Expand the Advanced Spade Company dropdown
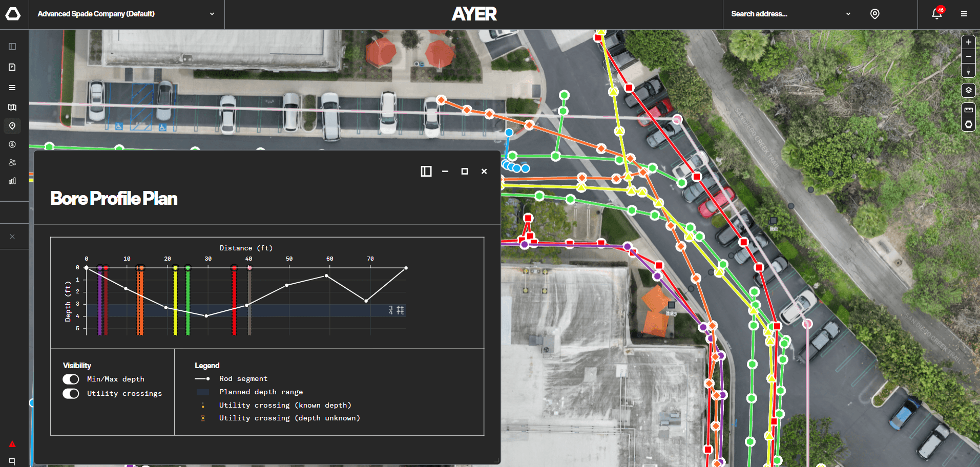This screenshot has width=980, height=467. (x=212, y=14)
